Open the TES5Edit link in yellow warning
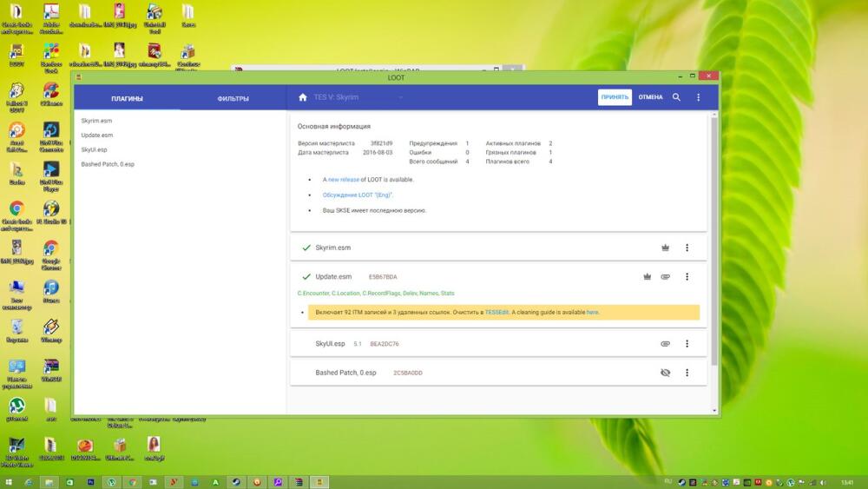 pyautogui.click(x=496, y=313)
